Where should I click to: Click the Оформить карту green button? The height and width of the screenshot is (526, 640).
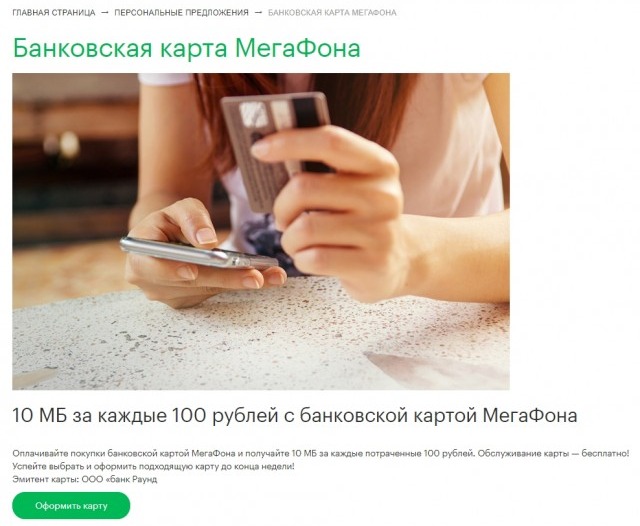click(71, 506)
